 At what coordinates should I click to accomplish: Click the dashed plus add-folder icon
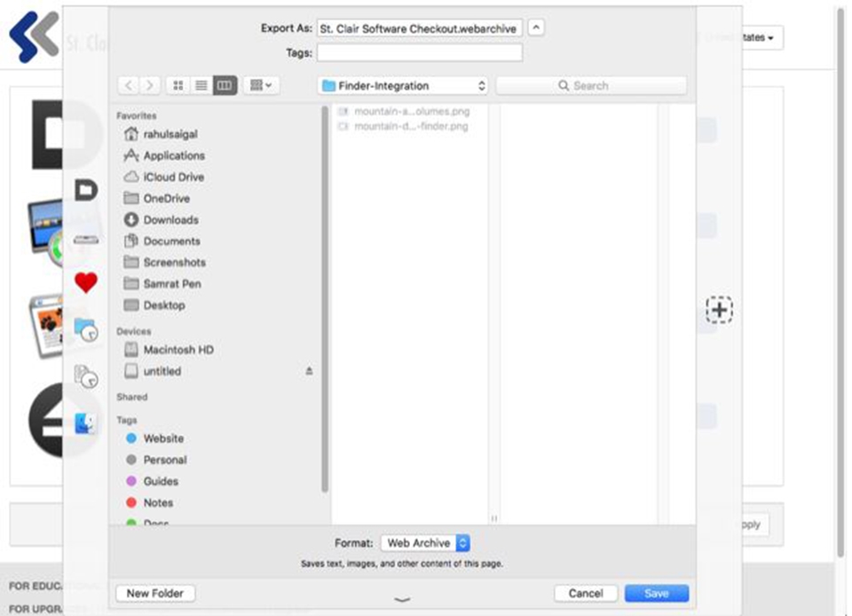tap(719, 310)
